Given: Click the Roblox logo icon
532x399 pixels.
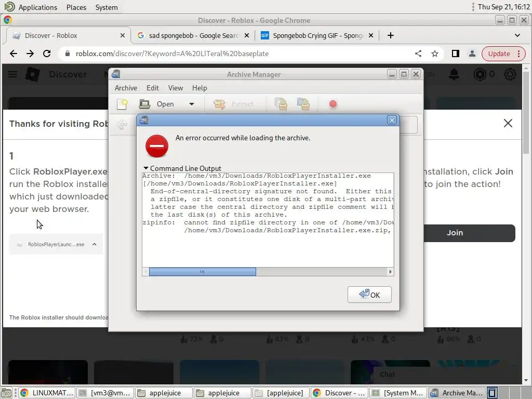Looking at the screenshot, I should click(x=33, y=74).
